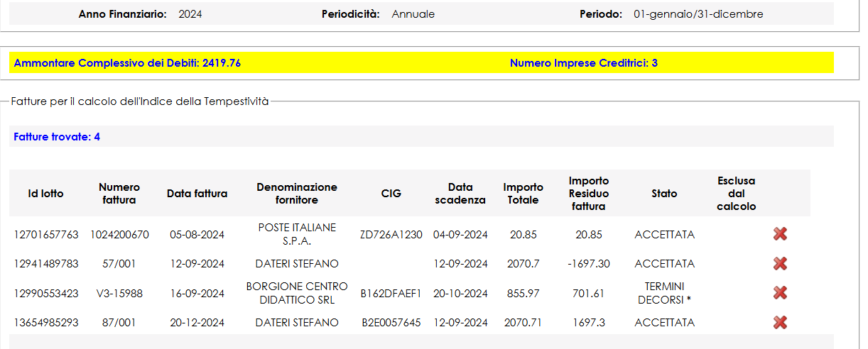Select CIG value ZD726A1230
Image resolution: width=868 pixels, height=349 pixels.
point(391,234)
